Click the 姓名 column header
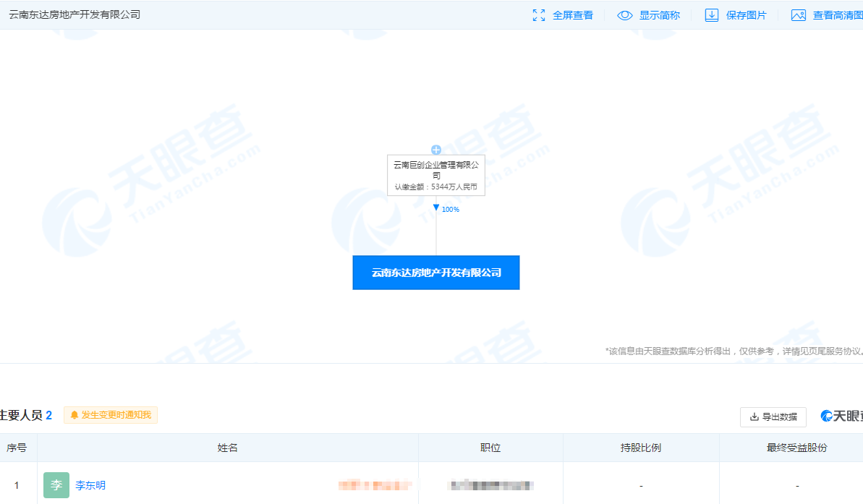Screen dimensions: 863x504 point(227,448)
